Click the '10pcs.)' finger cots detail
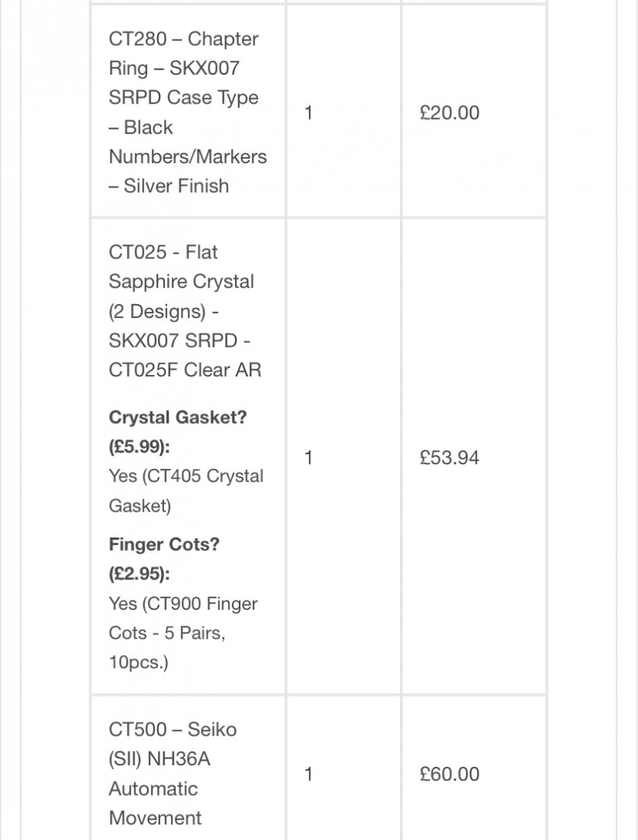The image size is (638, 840). tap(138, 662)
